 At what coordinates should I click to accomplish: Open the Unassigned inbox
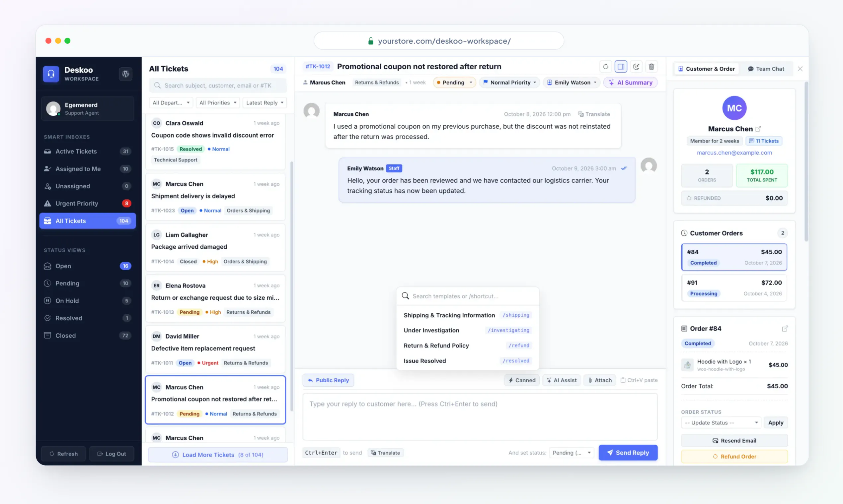click(x=87, y=186)
